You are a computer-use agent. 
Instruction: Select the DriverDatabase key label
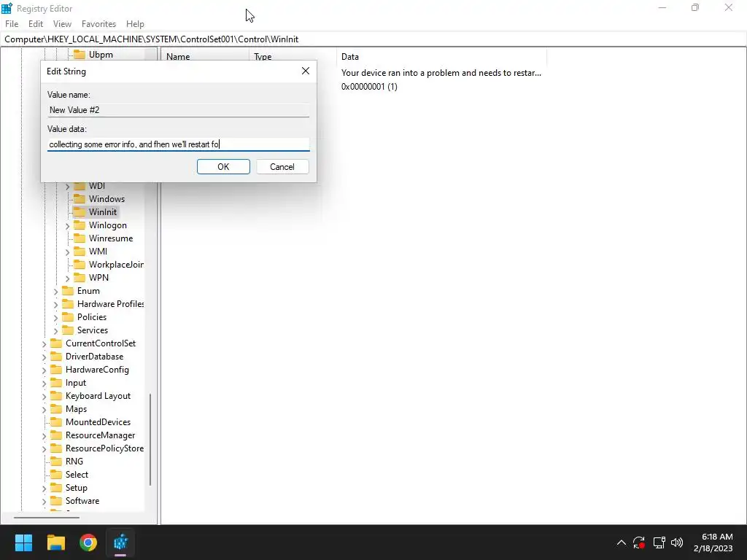coord(94,356)
